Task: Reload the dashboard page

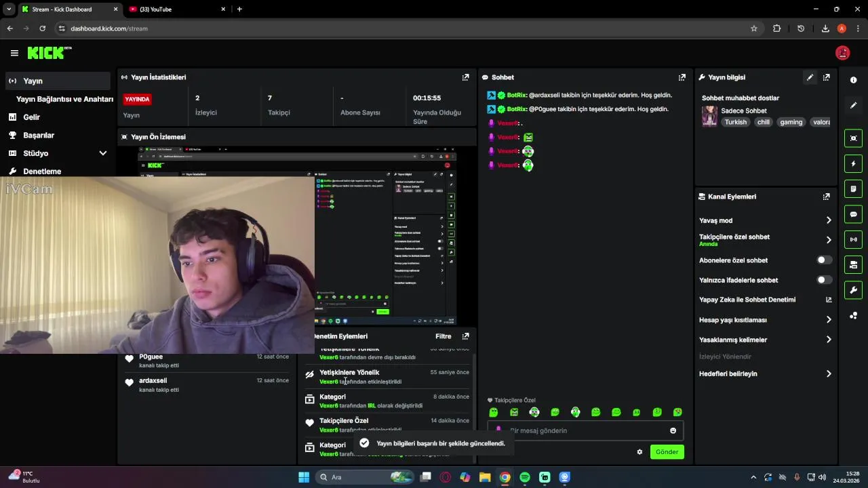Action: click(42, 28)
